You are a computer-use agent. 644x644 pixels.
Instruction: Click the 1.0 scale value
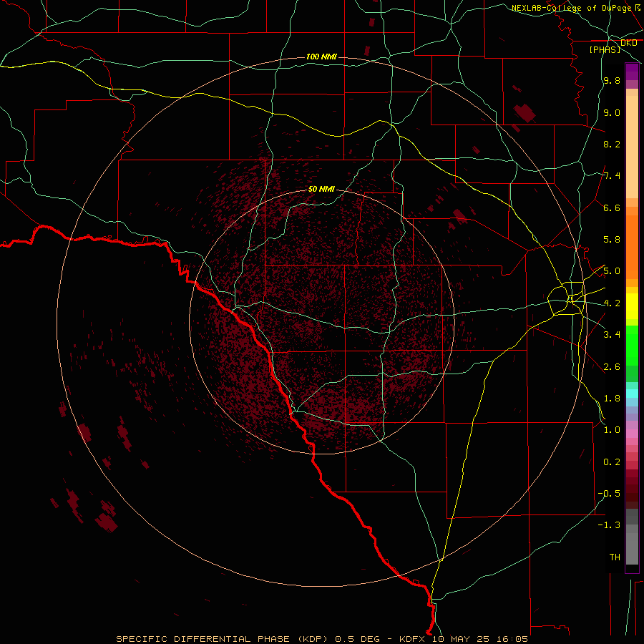click(612, 430)
